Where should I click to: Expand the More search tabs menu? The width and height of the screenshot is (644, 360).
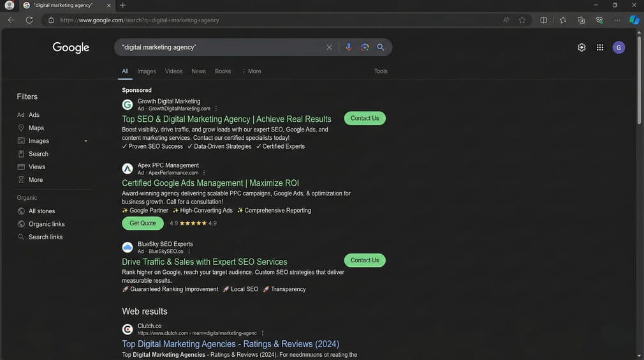click(251, 71)
